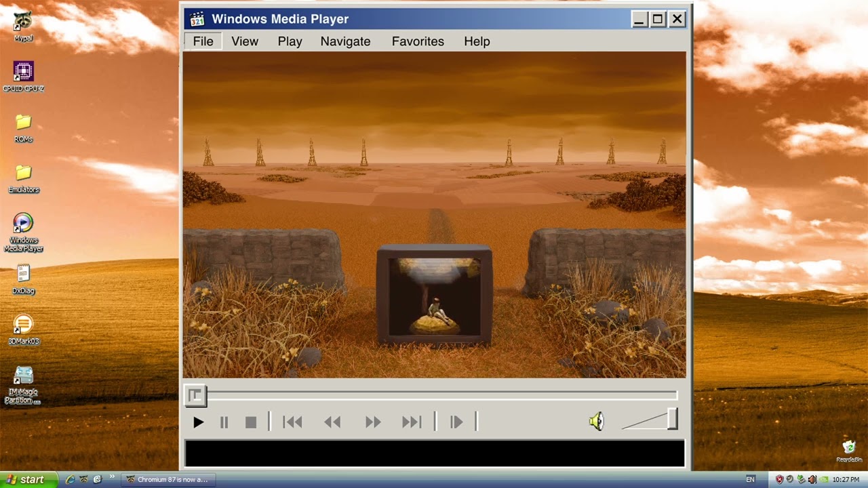Select the 3DMark03 desktop shortcut
The width and height of the screenshot is (868, 488).
(24, 330)
